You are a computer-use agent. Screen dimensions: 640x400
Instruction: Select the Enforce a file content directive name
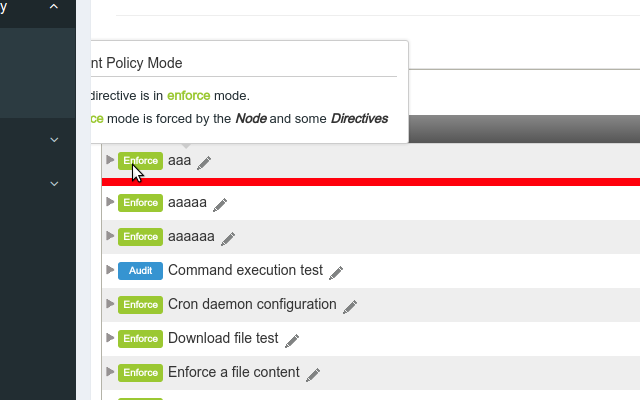pyautogui.click(x=234, y=372)
